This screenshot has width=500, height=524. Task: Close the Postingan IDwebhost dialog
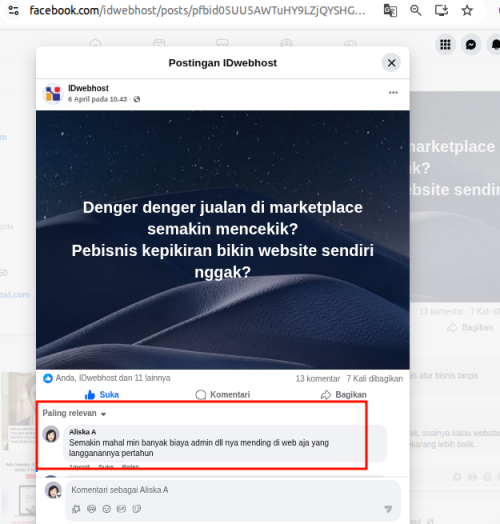coord(391,63)
